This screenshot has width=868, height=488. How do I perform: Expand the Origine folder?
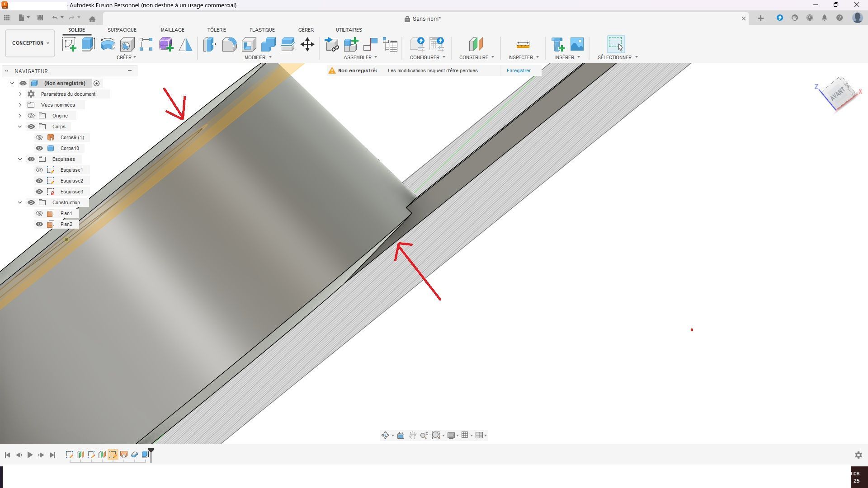[20, 116]
